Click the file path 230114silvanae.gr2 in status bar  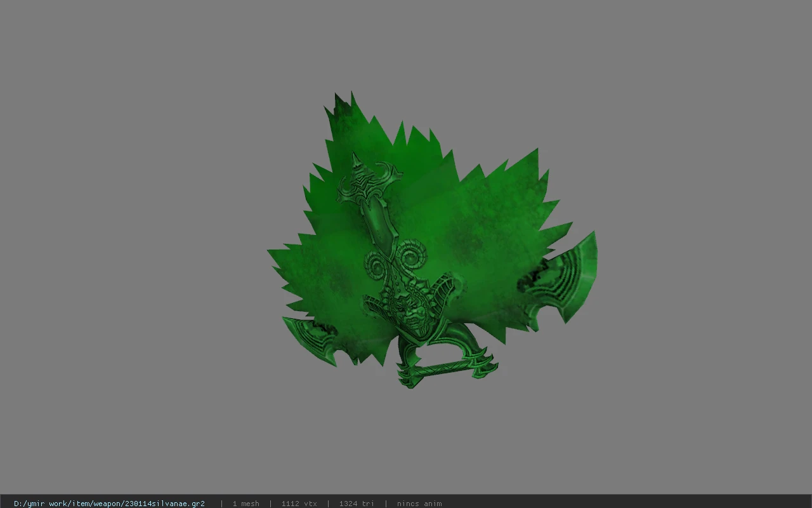(109, 504)
